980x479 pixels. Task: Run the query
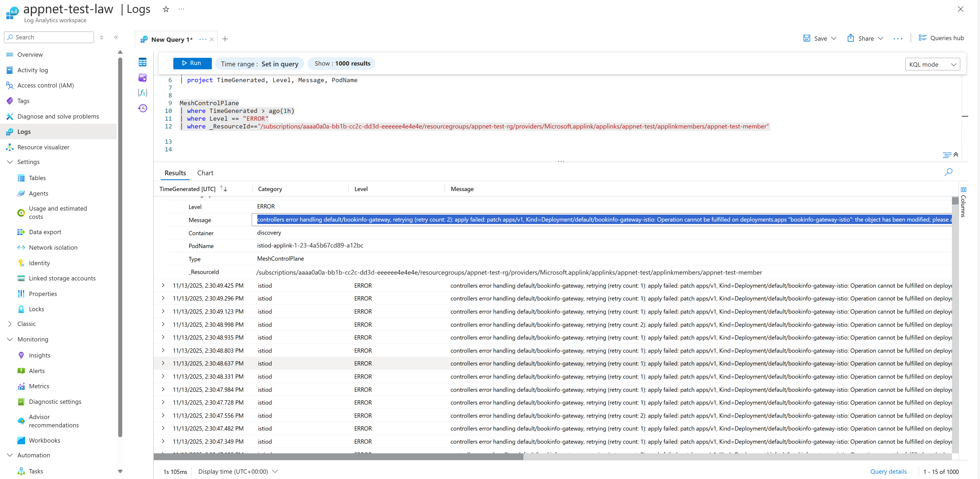pyautogui.click(x=192, y=63)
